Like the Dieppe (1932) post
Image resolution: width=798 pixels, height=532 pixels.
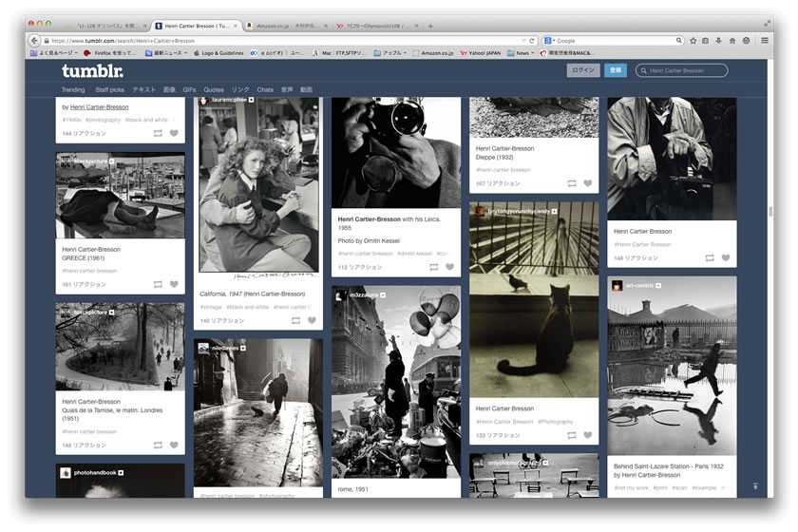tap(588, 183)
